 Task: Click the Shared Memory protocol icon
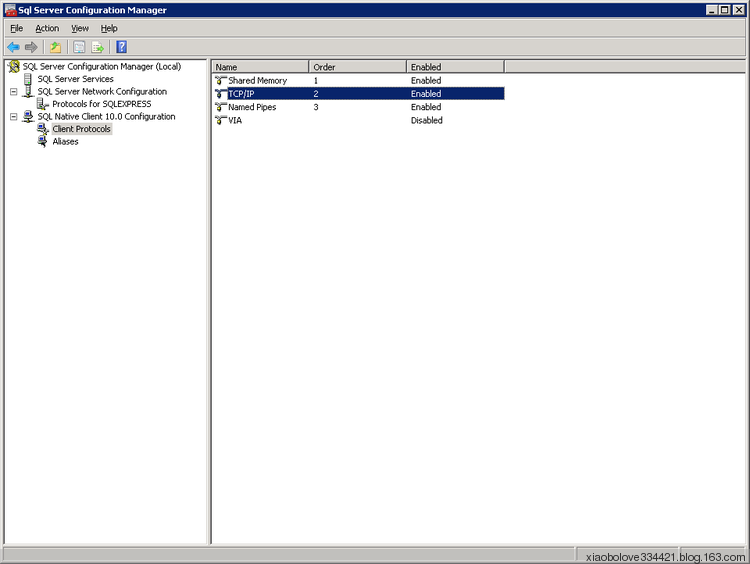[221, 80]
